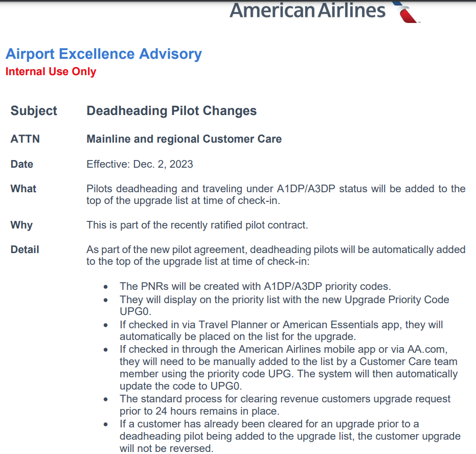
Task: Click Mainline and regional Customer Care text
Action: tap(184, 139)
